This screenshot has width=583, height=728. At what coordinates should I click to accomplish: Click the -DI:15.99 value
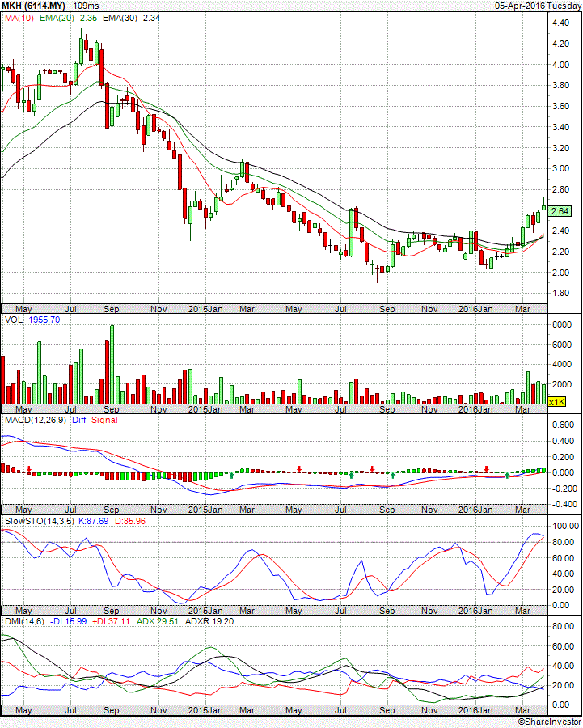tap(68, 622)
